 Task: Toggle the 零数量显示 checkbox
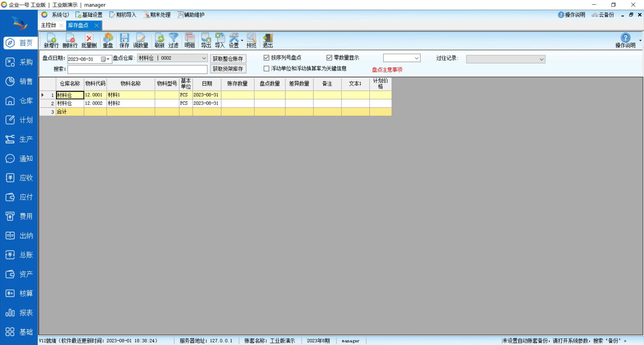click(x=329, y=58)
